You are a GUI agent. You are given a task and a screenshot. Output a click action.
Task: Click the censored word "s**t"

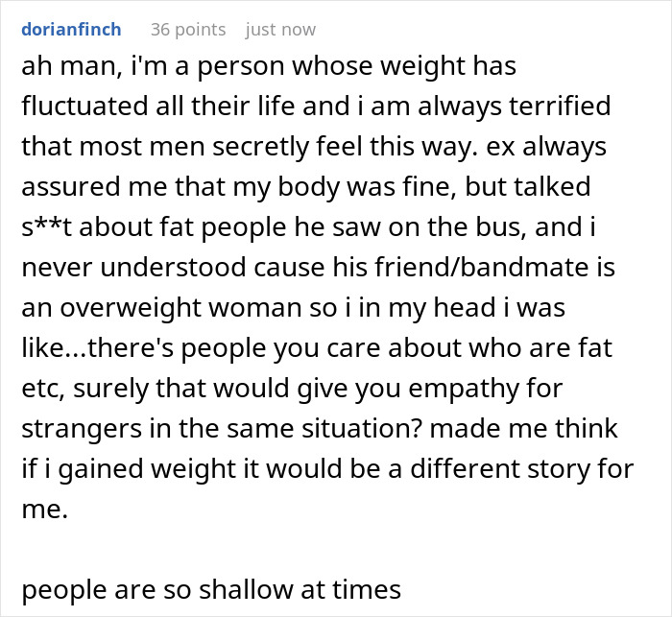click(x=44, y=227)
